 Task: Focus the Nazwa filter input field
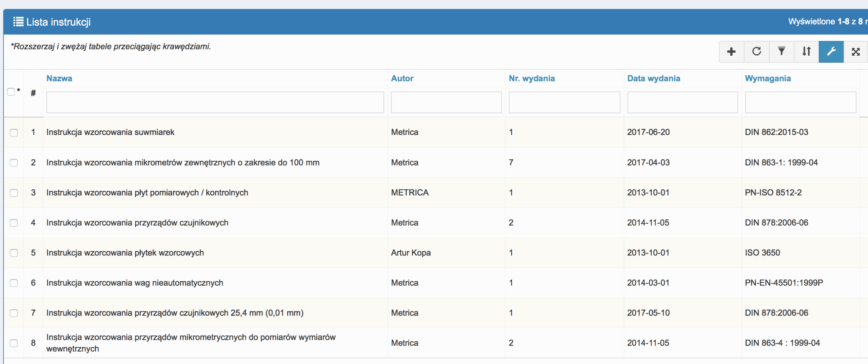tap(215, 102)
